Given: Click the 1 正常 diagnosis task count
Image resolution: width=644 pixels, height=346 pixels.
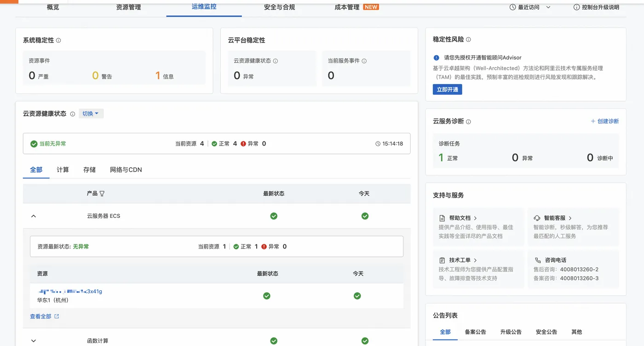Looking at the screenshot, I should pyautogui.click(x=448, y=158).
